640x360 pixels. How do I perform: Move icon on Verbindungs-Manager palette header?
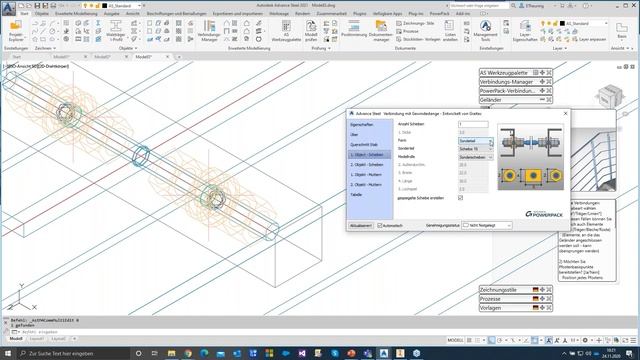tap(542, 82)
